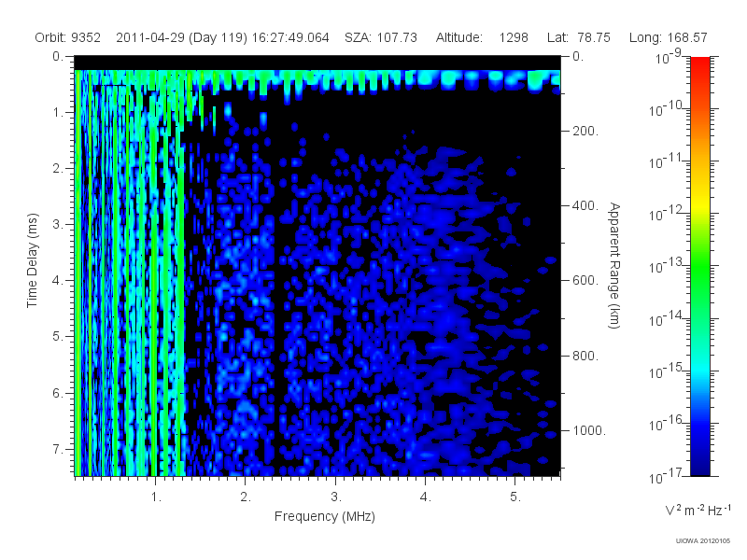747x560 pixels.
Task: Click the 'SZA: 107.73' value
Action: point(381,37)
